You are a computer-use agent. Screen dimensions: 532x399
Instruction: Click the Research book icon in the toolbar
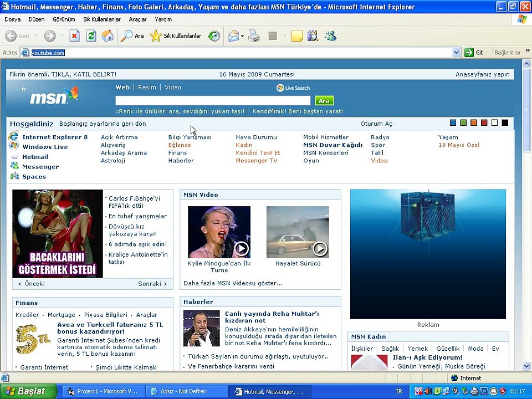[313, 35]
